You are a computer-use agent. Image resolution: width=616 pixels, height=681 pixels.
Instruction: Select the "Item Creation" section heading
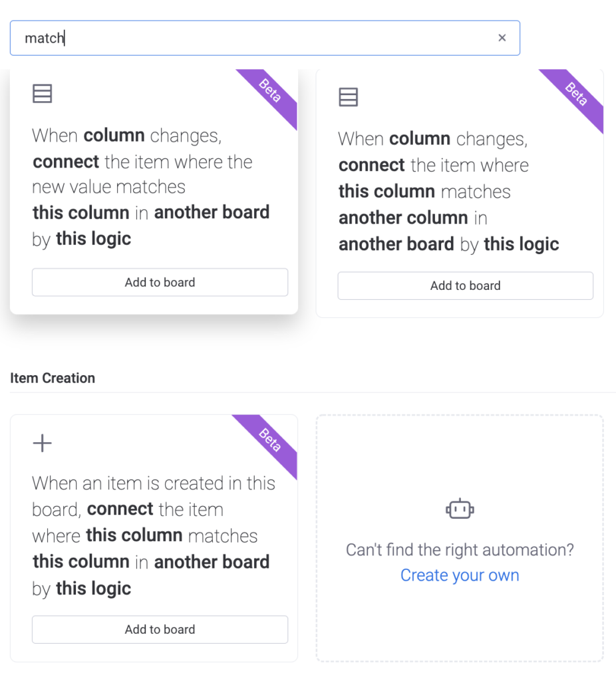(53, 378)
